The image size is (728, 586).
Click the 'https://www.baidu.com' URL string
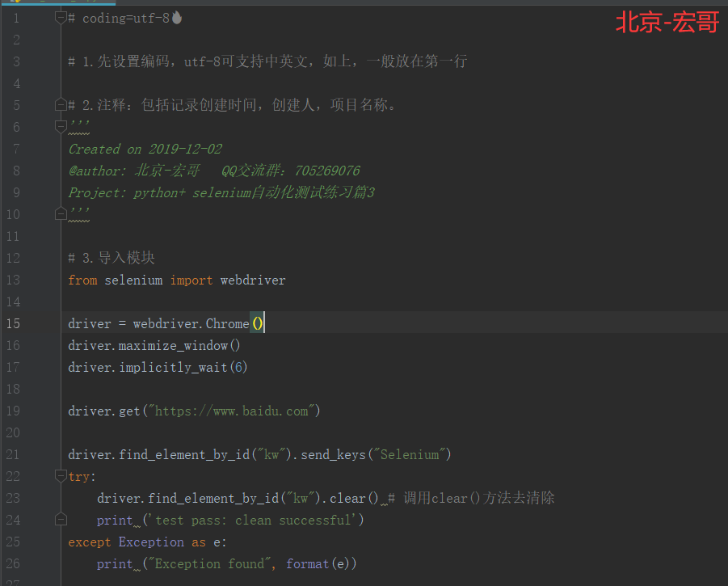click(x=231, y=411)
